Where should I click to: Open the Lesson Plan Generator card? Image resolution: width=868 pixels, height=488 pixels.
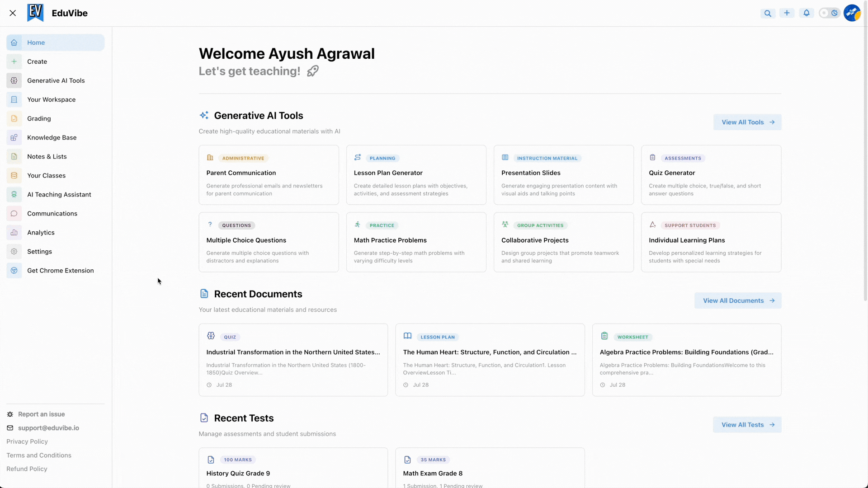(x=416, y=175)
